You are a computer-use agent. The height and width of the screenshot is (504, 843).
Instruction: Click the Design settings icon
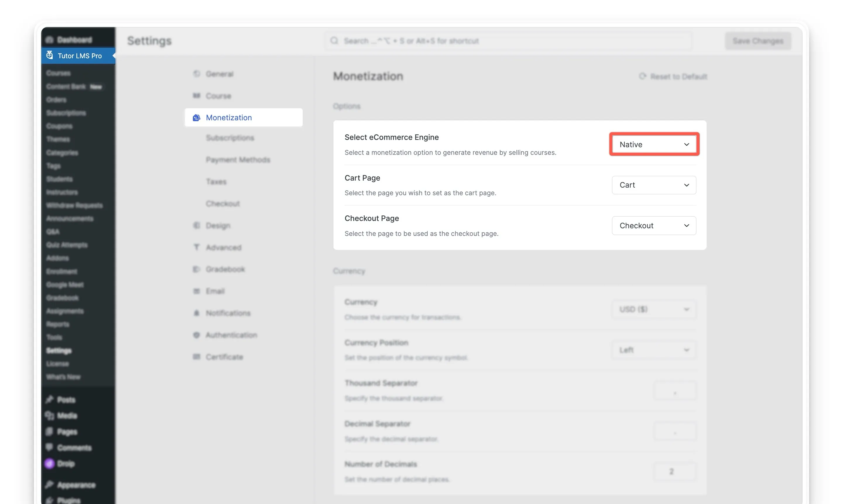196,225
